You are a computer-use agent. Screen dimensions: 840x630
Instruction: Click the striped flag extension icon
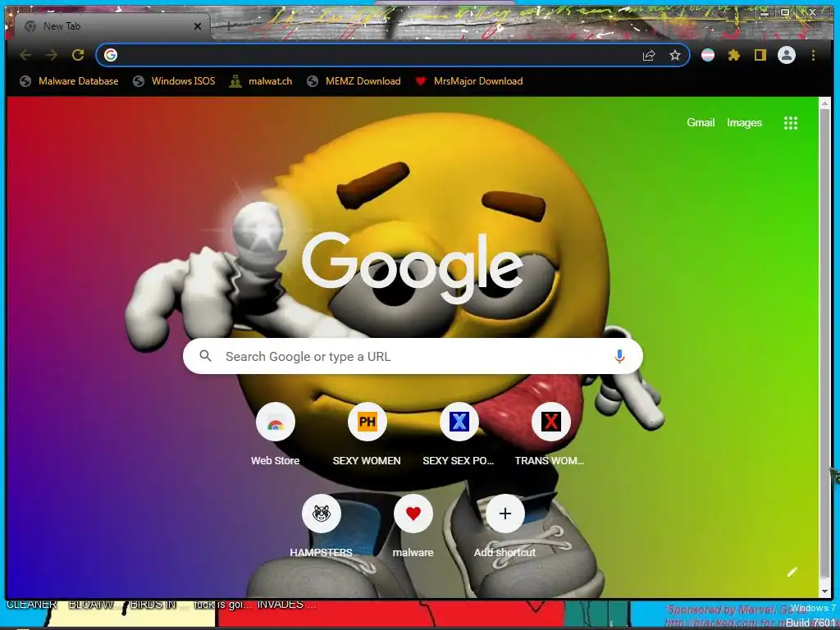pos(708,55)
